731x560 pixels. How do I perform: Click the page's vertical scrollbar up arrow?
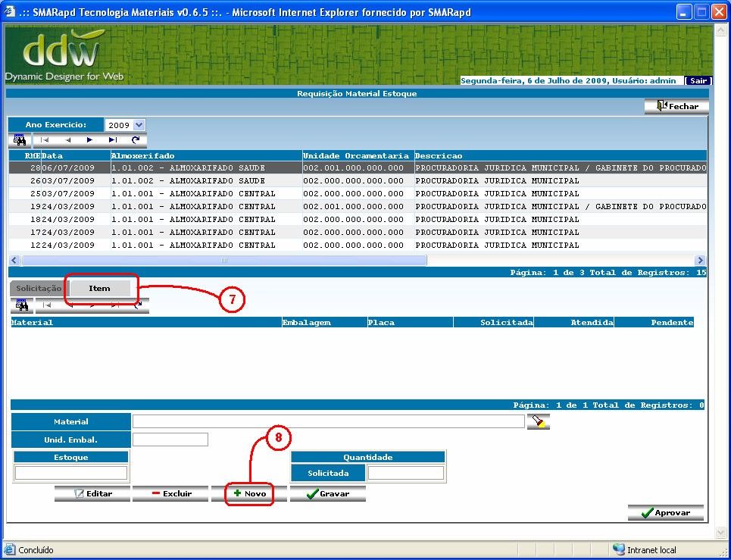[720, 31]
